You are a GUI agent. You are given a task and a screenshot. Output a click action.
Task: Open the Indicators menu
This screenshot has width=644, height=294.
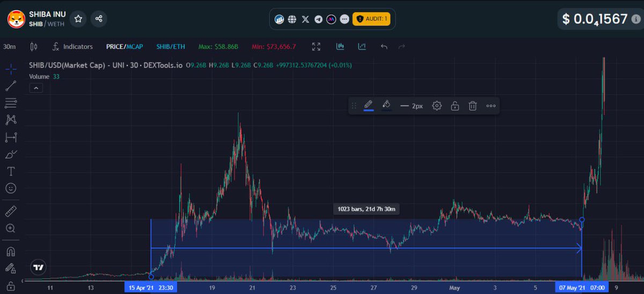(x=72, y=47)
